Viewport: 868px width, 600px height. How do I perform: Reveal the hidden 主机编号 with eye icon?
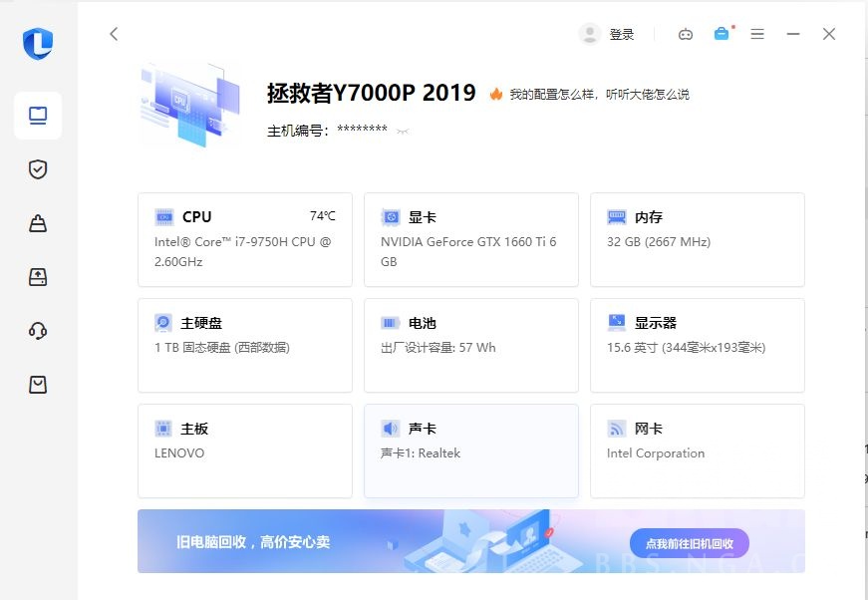click(403, 132)
